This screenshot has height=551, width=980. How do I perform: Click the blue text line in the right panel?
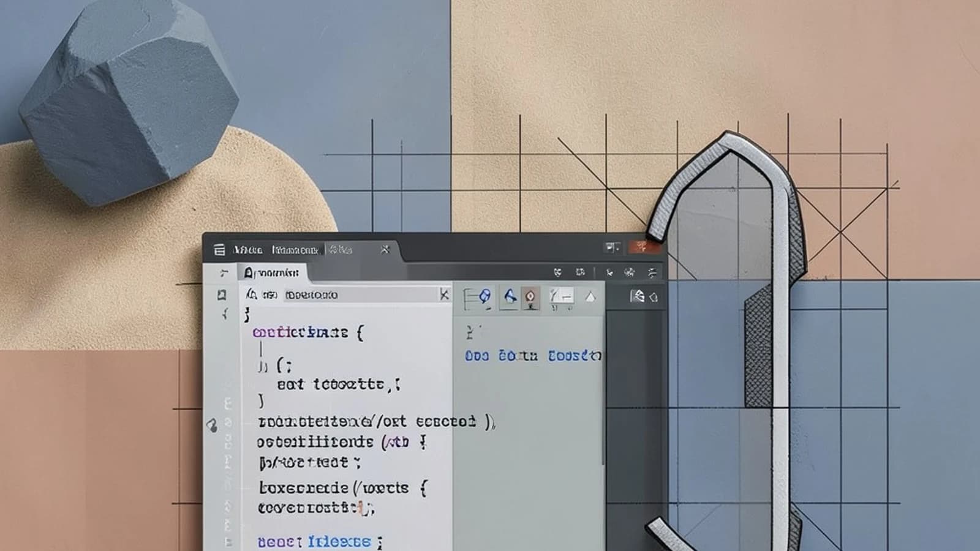tap(533, 356)
